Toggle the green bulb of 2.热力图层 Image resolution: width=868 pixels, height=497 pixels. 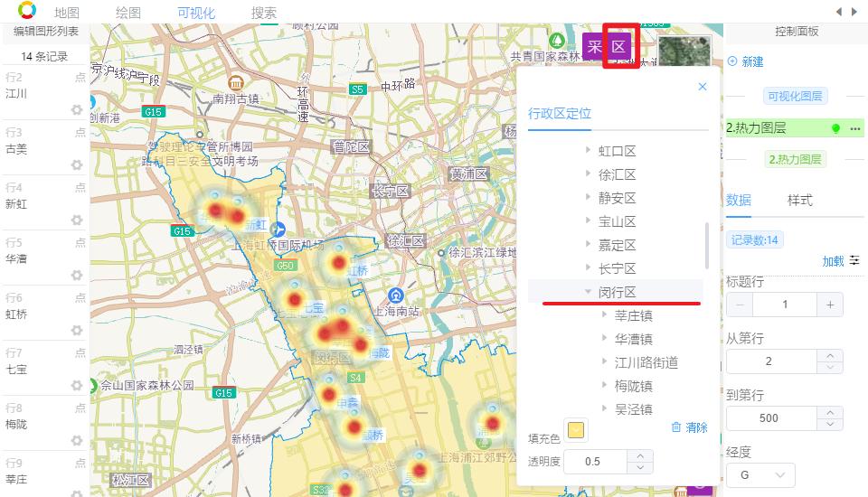point(835,128)
